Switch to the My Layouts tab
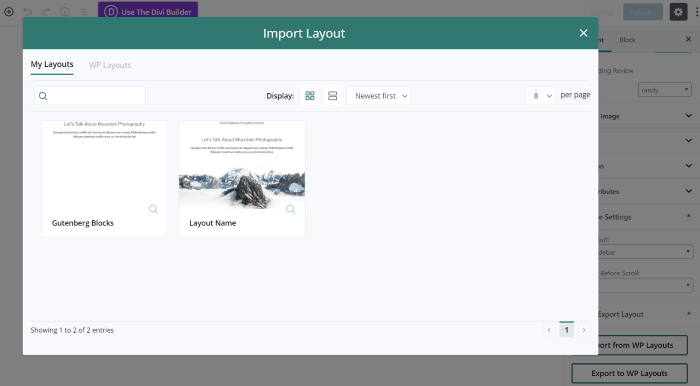Image resolution: width=700 pixels, height=386 pixels. (x=52, y=65)
